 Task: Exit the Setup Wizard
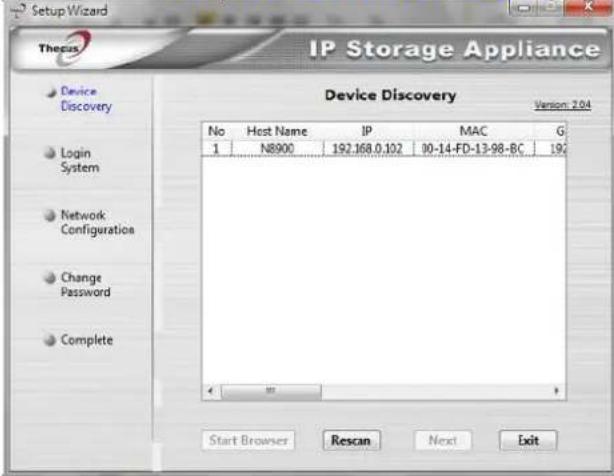[x=528, y=440]
